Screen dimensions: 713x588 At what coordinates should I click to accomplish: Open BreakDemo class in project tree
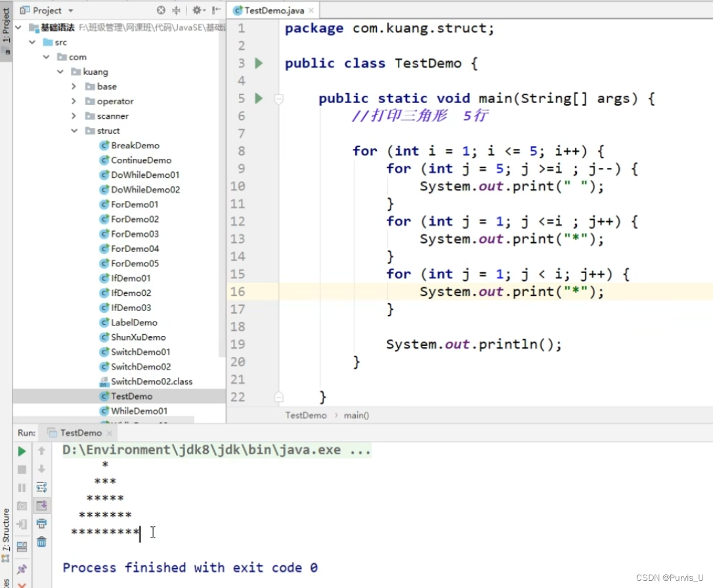(129, 146)
